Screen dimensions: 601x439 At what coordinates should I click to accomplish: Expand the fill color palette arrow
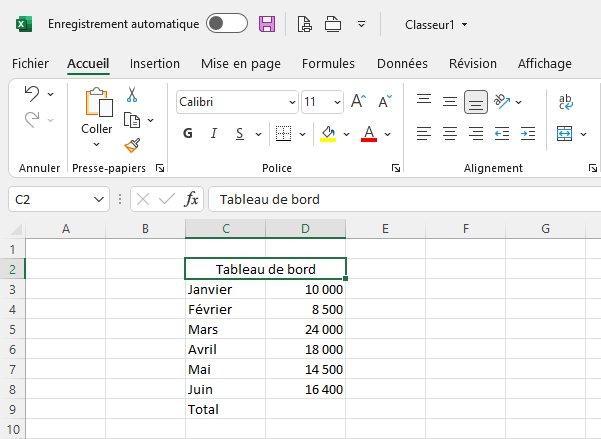(346, 134)
